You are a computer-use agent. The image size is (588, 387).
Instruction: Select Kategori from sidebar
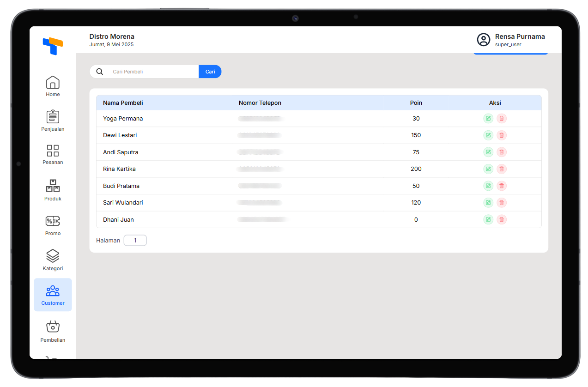pyautogui.click(x=53, y=260)
